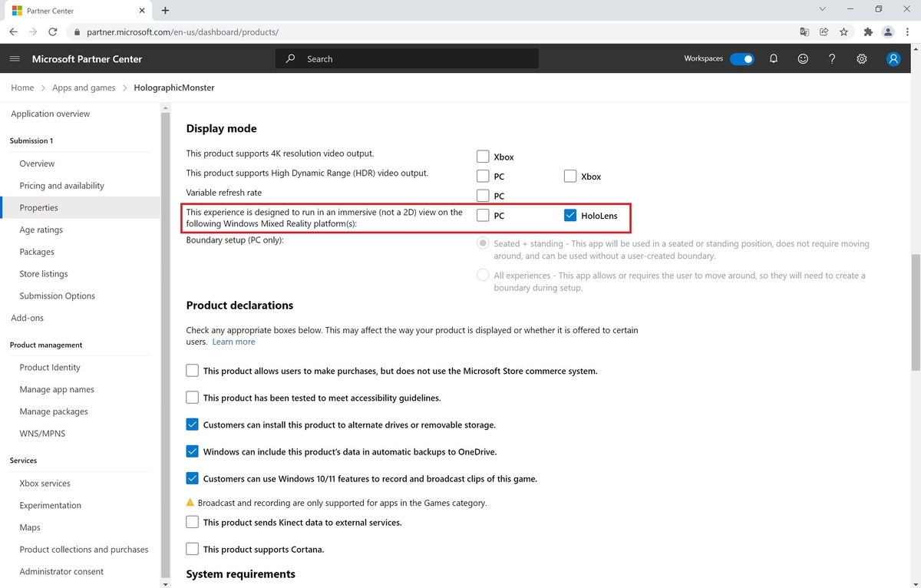Open Packages page in sidebar

37,252
